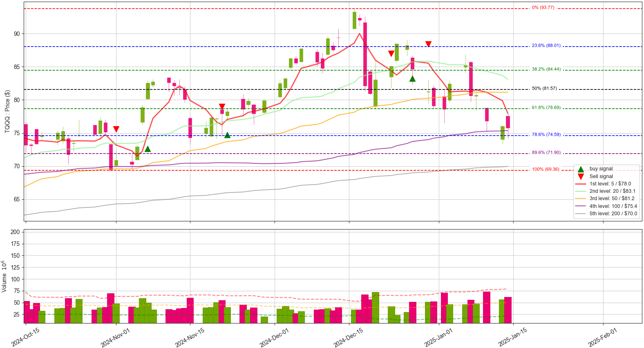Click the '2024-Nov-01' date axis label
The image size is (644, 348).
coord(115,337)
